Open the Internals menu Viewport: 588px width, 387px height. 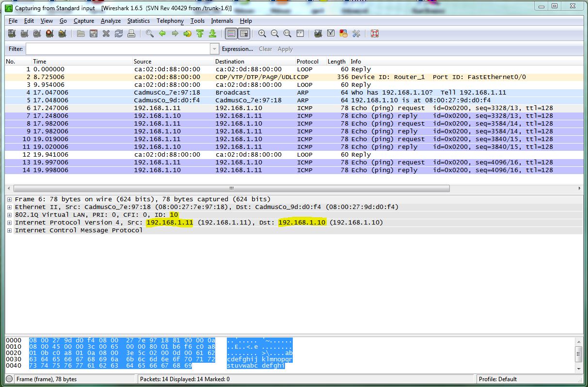click(x=222, y=21)
